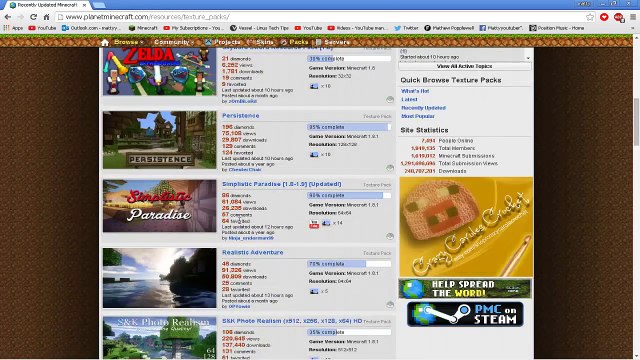Click the active topics down scroll arrow
The image size is (640, 360).
point(528,58)
